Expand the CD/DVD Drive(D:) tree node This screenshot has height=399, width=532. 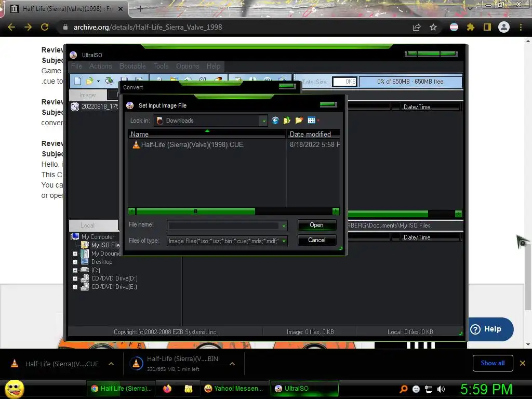tap(75, 278)
